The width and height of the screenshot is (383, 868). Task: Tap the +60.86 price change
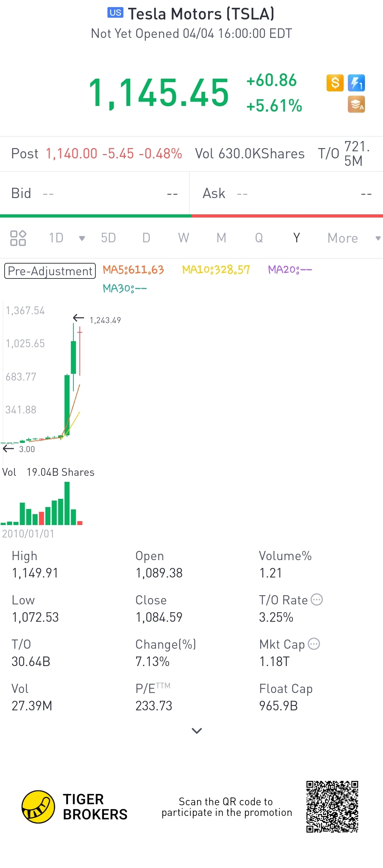[272, 80]
